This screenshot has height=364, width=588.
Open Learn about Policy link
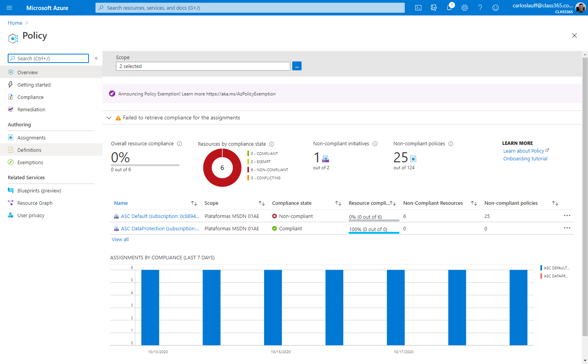[526, 151]
